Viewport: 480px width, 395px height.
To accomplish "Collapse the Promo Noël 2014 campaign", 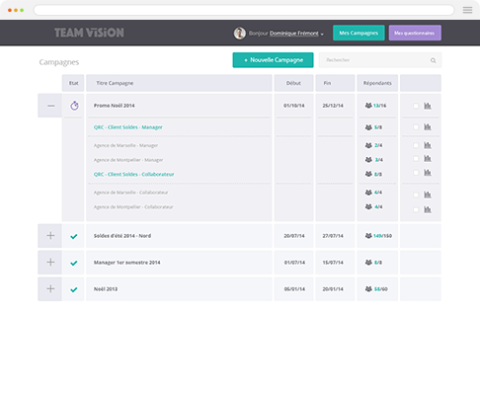I will [50, 106].
